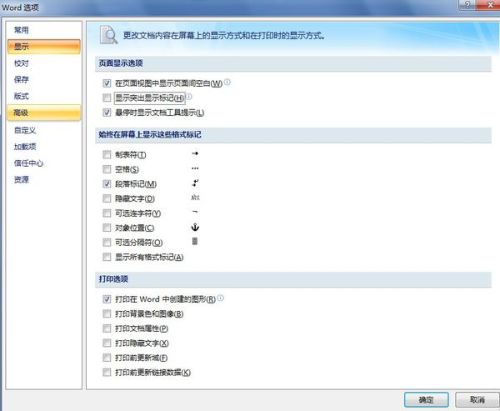
Task: Open the 版式 category in sidebar
Action: coord(21,96)
